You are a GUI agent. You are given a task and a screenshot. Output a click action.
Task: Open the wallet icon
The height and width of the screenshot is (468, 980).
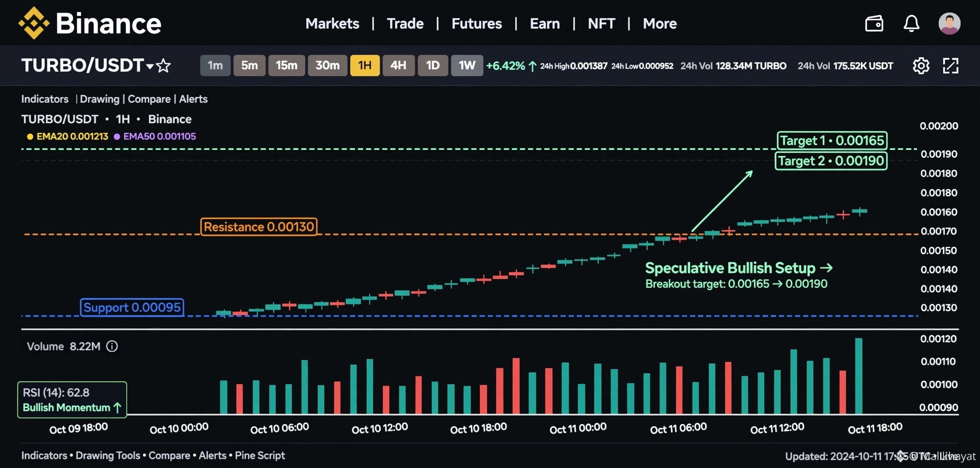(874, 23)
